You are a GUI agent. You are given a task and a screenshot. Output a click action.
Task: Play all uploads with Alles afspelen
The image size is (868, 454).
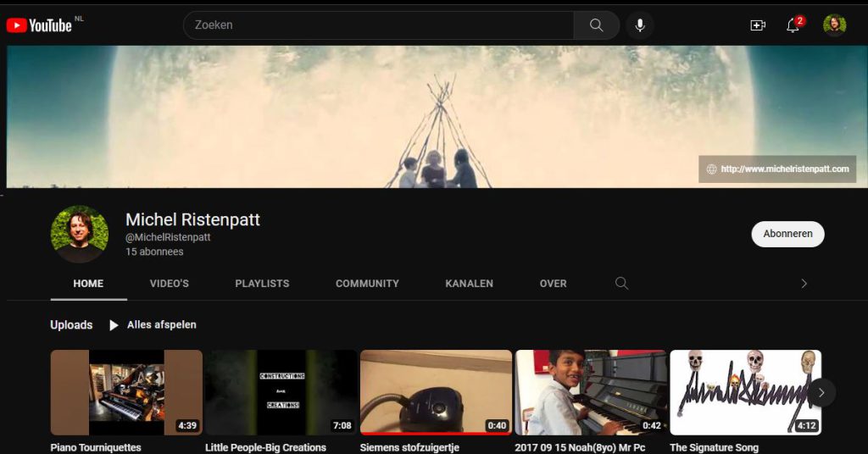point(153,325)
